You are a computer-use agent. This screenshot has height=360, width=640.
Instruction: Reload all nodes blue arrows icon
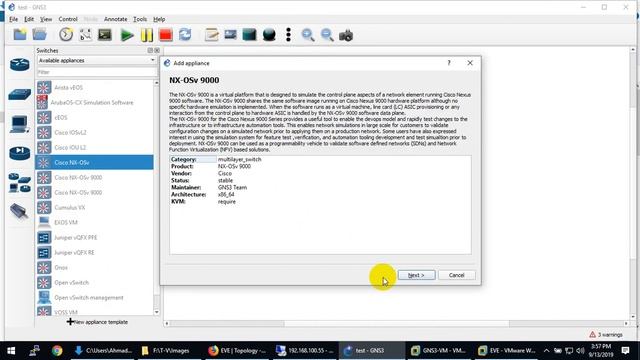(185, 35)
